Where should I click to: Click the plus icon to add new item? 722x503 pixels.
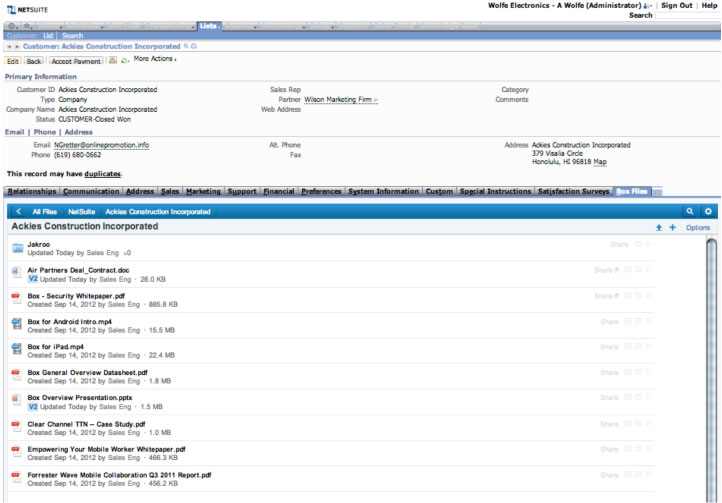point(673,228)
